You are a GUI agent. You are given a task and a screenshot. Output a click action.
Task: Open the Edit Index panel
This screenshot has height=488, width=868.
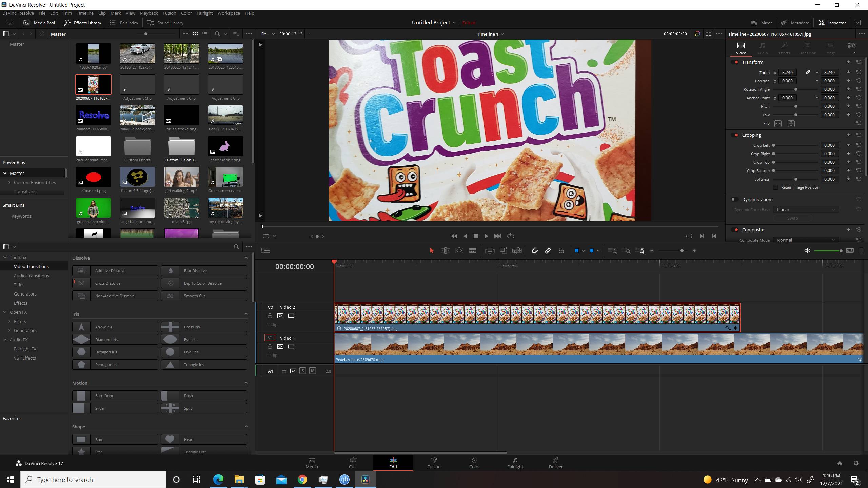click(124, 23)
